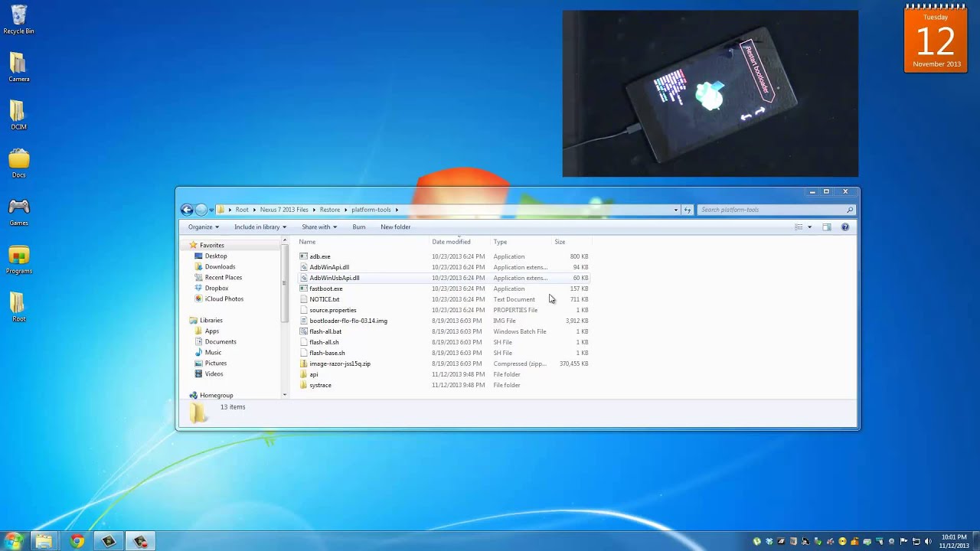Select Dropbox in navigation pane
This screenshot has height=551, width=980.
pyautogui.click(x=217, y=289)
